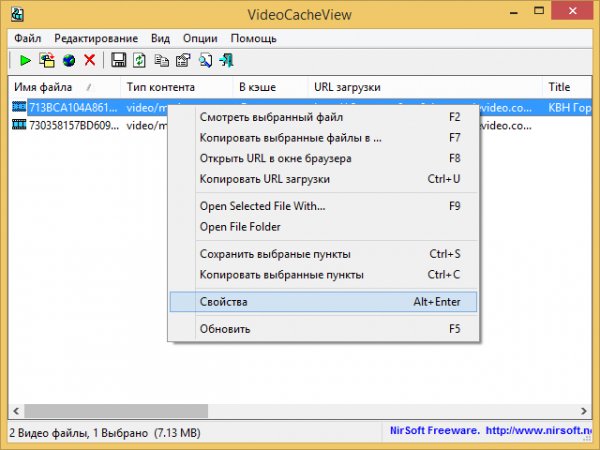Choose Свойства in context menu
The height and width of the screenshot is (450, 600).
click(323, 302)
